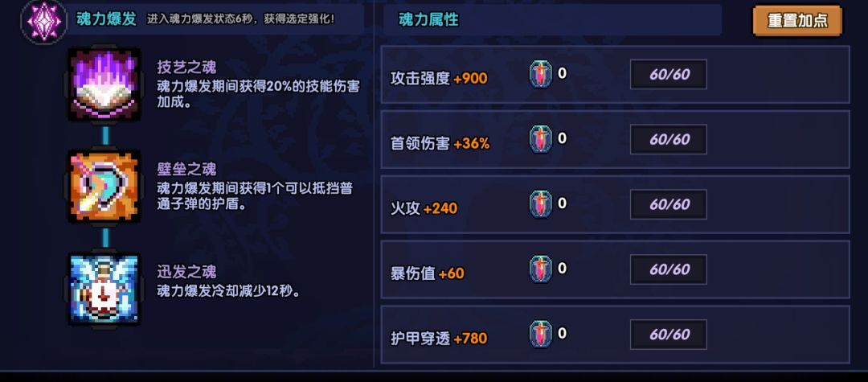This screenshot has width=868, height=382.
Task: Select the 护甲穿透 +780 attribute label
Action: click(439, 339)
